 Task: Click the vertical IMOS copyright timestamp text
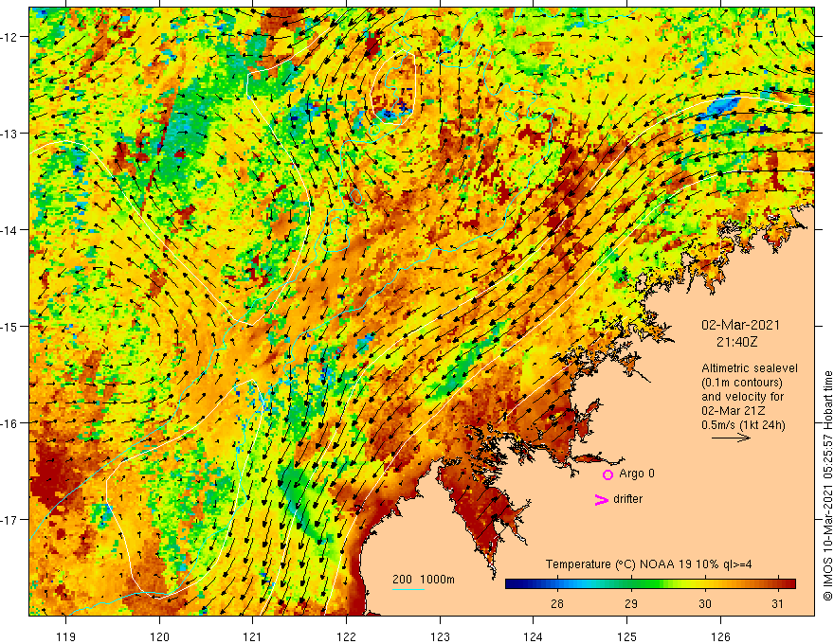point(827,486)
